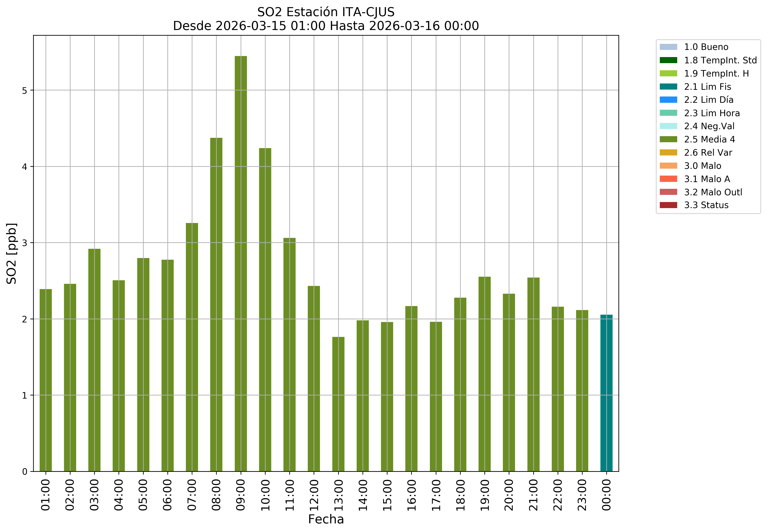Click the 2.1 Lim Fis teal swatch
767x532 pixels.
click(x=668, y=87)
